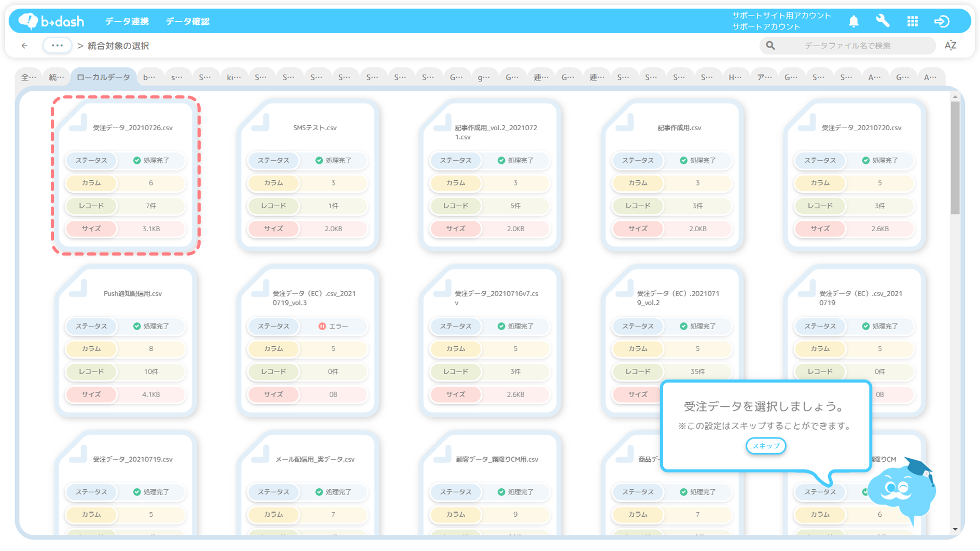Click 処理完了 status of Push通知配信用.csv
Viewport: 980px width, 551px height.
(151, 326)
